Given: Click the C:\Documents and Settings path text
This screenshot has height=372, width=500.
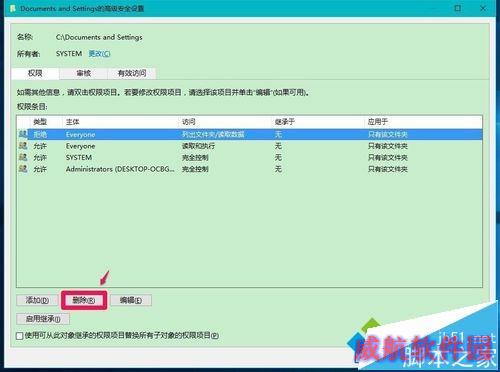Looking at the screenshot, I should pyautogui.click(x=99, y=37).
